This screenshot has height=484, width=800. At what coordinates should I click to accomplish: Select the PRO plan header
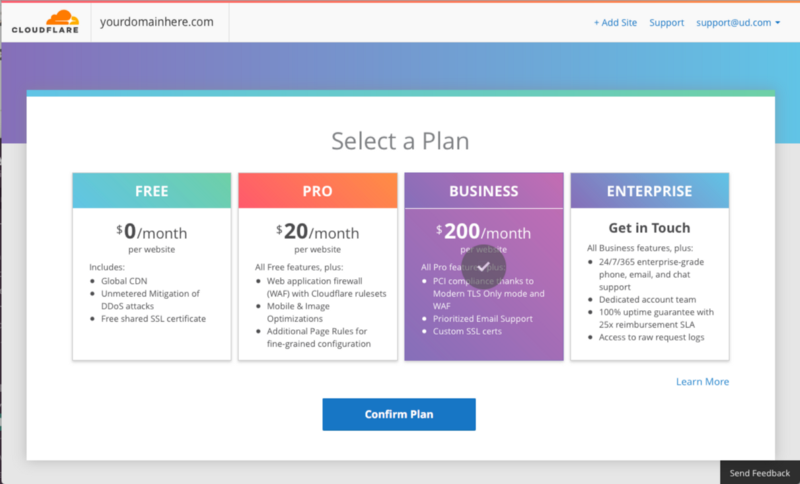point(318,191)
